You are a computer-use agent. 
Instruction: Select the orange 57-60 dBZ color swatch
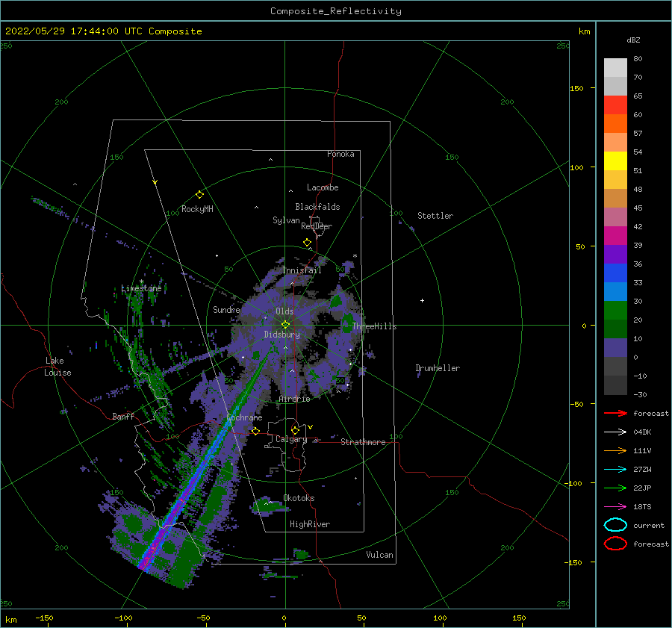tap(615, 124)
